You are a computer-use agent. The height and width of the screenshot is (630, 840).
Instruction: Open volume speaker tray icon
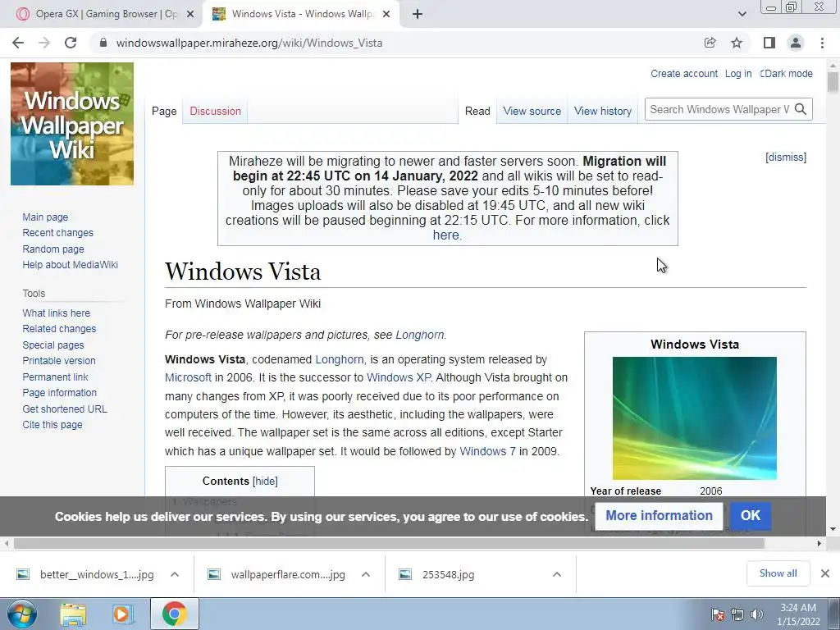point(757,614)
